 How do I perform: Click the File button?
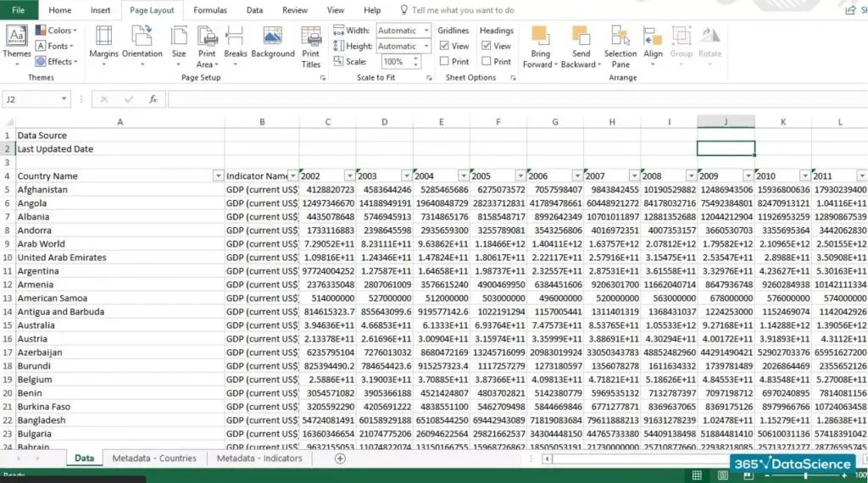19,10
